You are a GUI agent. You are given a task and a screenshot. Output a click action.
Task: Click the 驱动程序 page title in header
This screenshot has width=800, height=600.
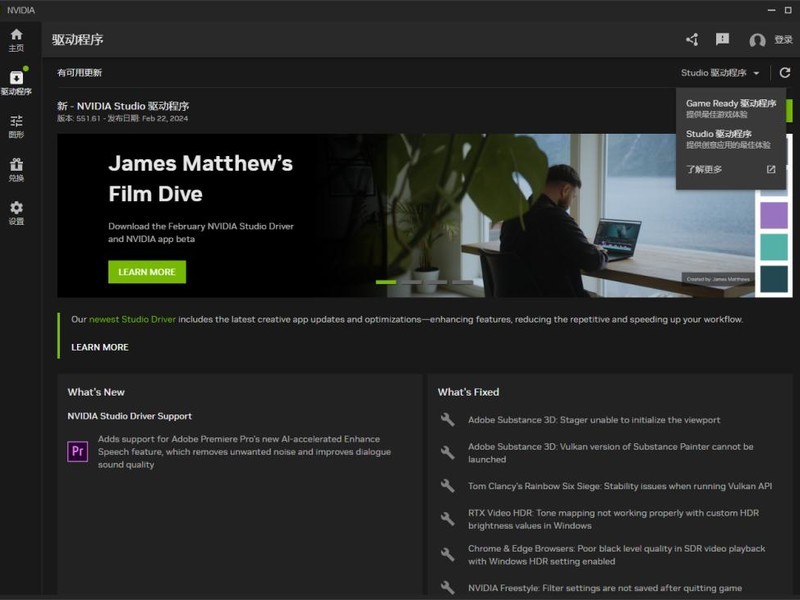click(x=78, y=40)
